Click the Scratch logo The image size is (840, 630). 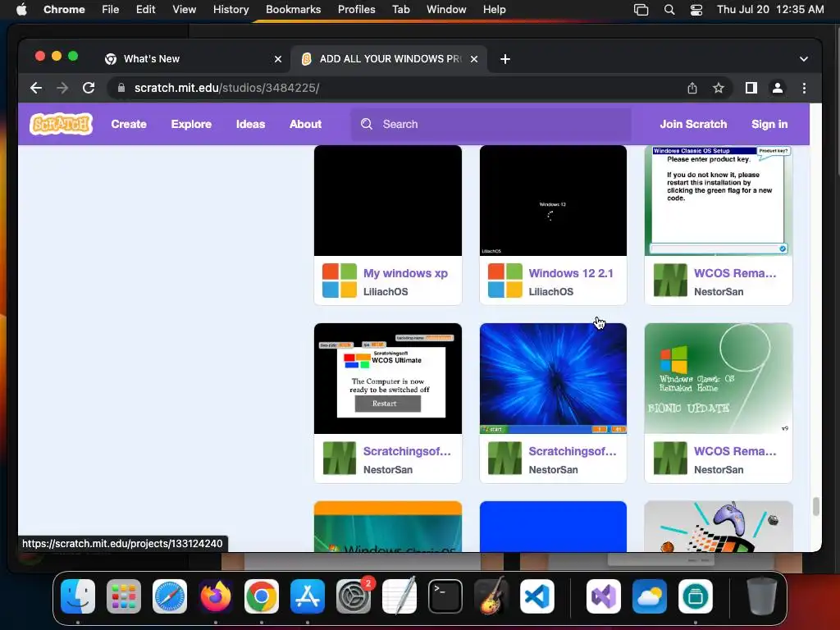[61, 124]
